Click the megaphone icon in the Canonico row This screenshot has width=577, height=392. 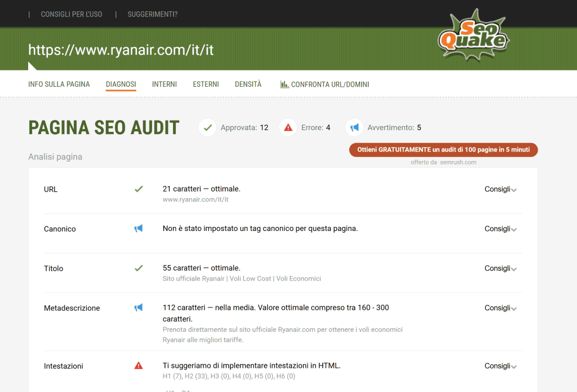tap(139, 228)
